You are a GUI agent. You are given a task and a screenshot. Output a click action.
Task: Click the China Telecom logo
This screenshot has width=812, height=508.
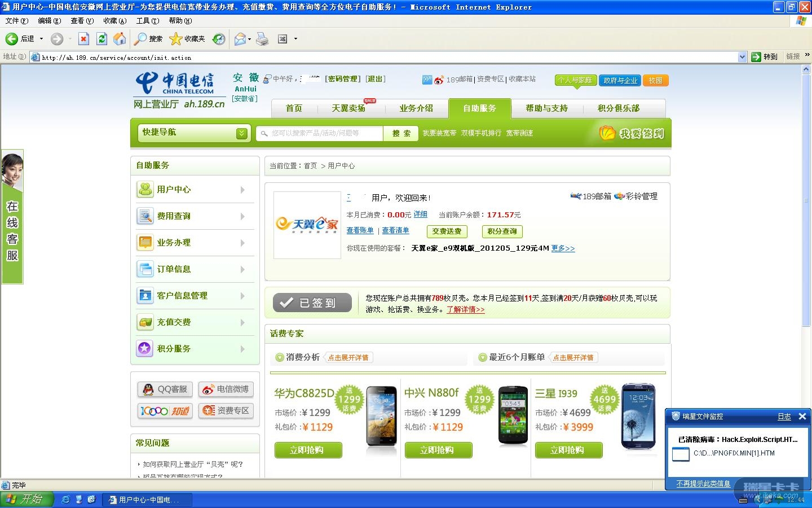[x=175, y=84]
